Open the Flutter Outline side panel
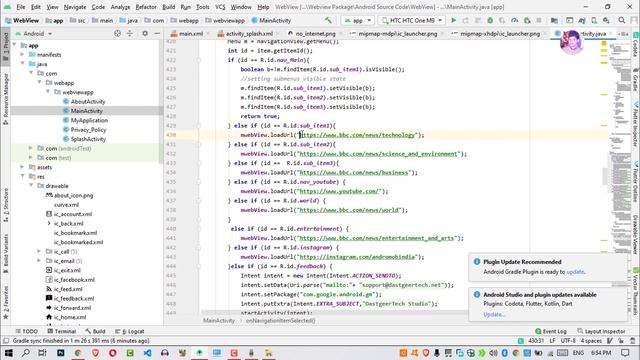The width and height of the screenshot is (640, 360). coord(636,180)
